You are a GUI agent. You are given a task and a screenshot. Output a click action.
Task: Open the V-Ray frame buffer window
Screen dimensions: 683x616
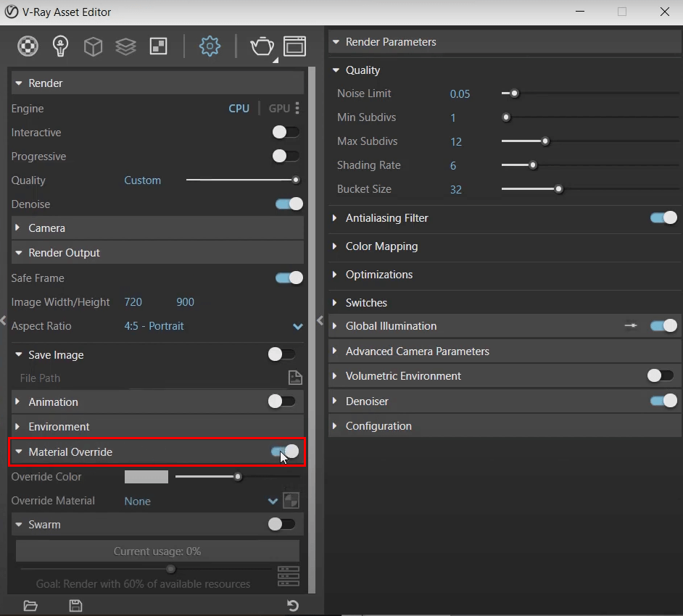click(x=294, y=46)
